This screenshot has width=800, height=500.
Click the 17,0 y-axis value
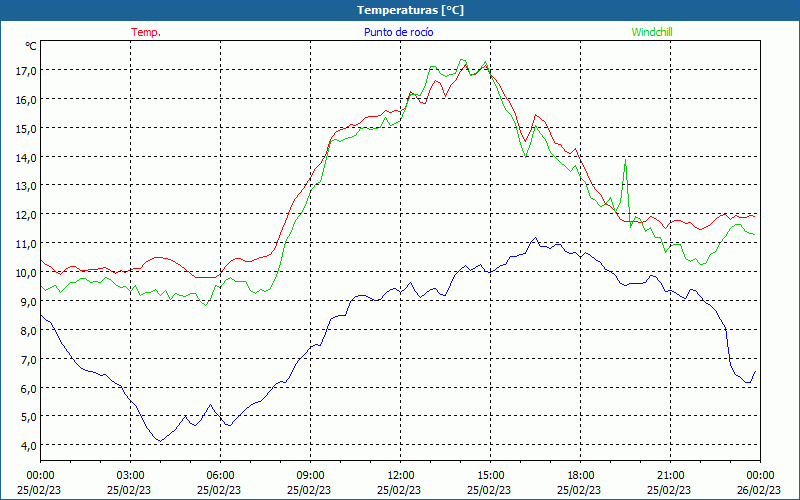click(x=26, y=71)
